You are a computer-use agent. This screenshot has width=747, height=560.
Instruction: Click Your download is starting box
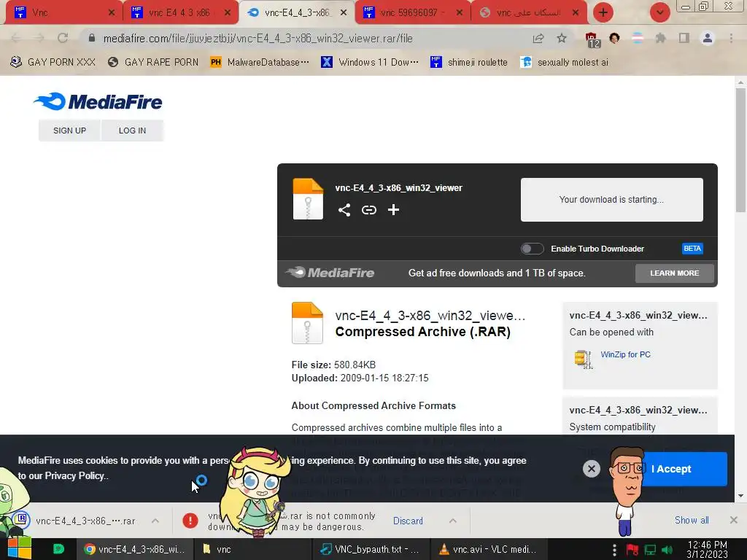[x=612, y=200]
